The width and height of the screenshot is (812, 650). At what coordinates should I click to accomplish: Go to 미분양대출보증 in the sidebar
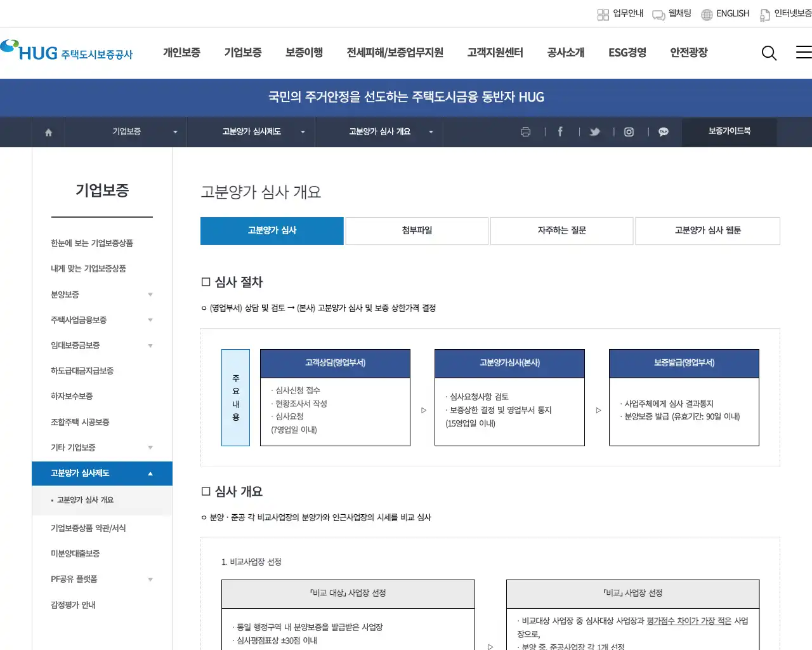click(75, 554)
